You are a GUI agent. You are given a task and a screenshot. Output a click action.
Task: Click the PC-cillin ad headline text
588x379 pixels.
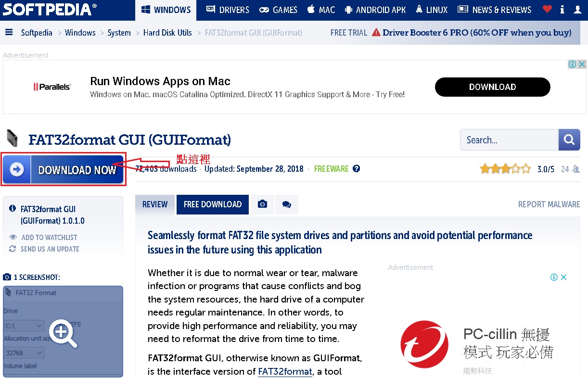tap(508, 343)
